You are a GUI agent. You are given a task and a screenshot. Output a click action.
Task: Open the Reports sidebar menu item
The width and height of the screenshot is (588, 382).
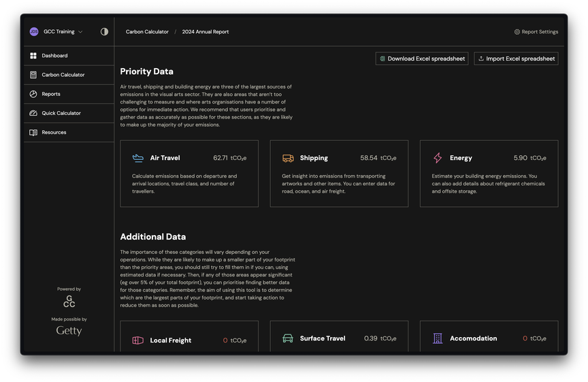[51, 94]
